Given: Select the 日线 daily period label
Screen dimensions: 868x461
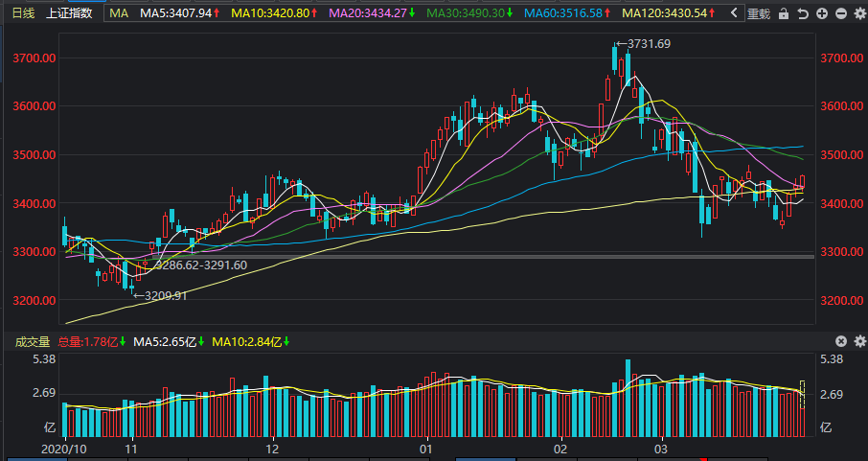Looking at the screenshot, I should 23,12.
